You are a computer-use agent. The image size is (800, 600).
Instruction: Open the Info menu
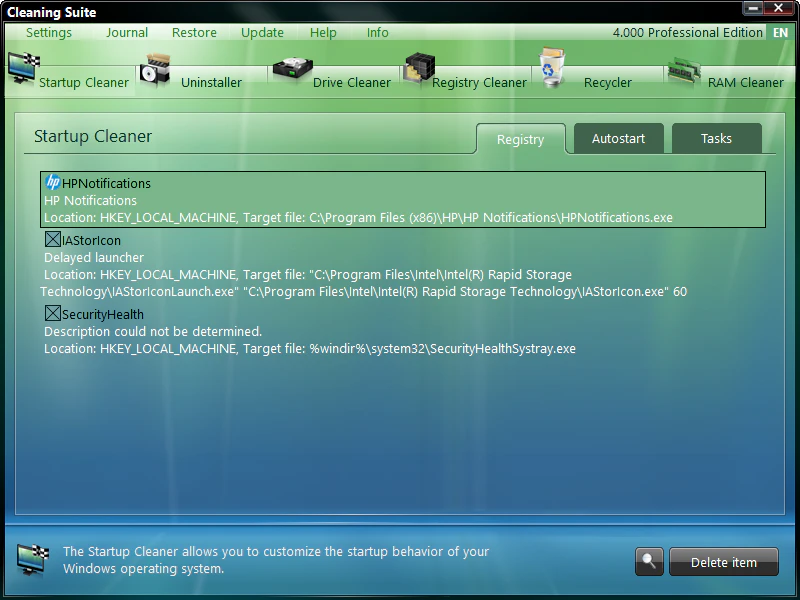point(377,32)
